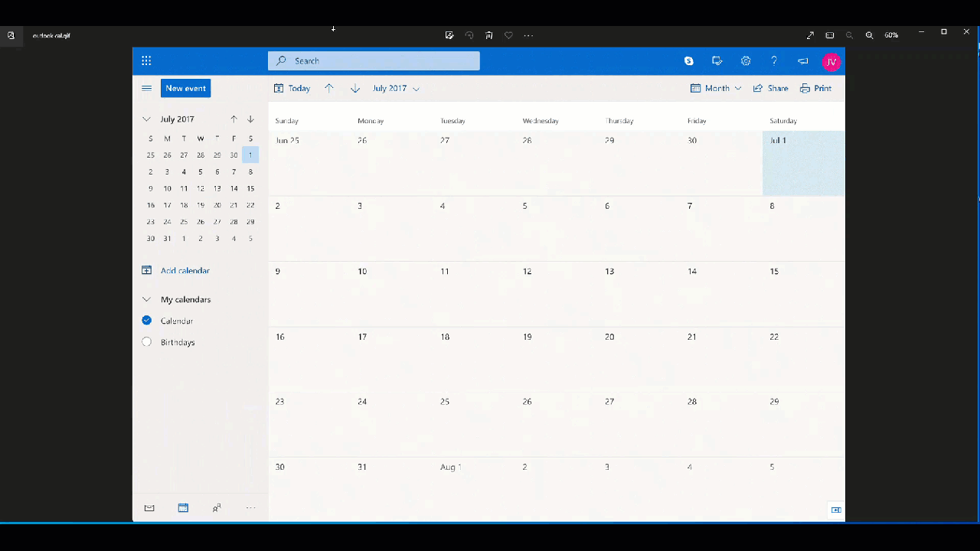Zoom out in photo viewer
Viewport: 980px width, 551px height.
point(850,35)
